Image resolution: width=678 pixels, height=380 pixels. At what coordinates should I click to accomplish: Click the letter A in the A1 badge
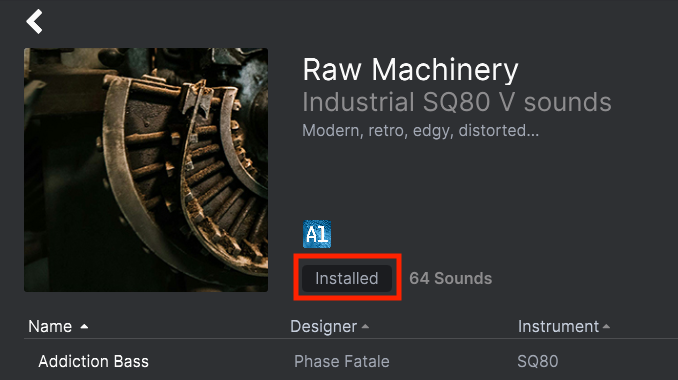click(x=311, y=235)
